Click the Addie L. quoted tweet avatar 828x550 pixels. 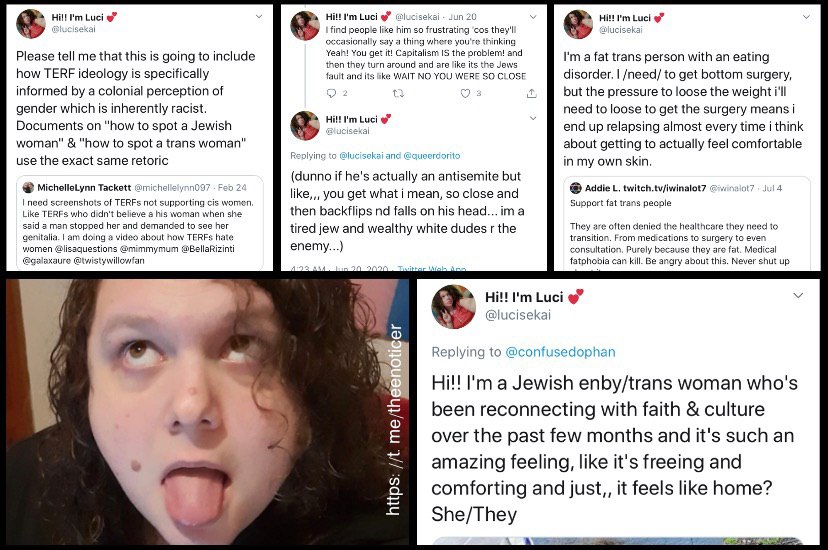(576, 188)
